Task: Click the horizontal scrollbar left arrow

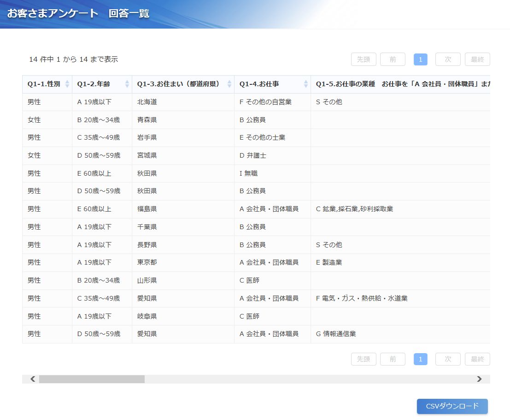Action: tap(33, 379)
